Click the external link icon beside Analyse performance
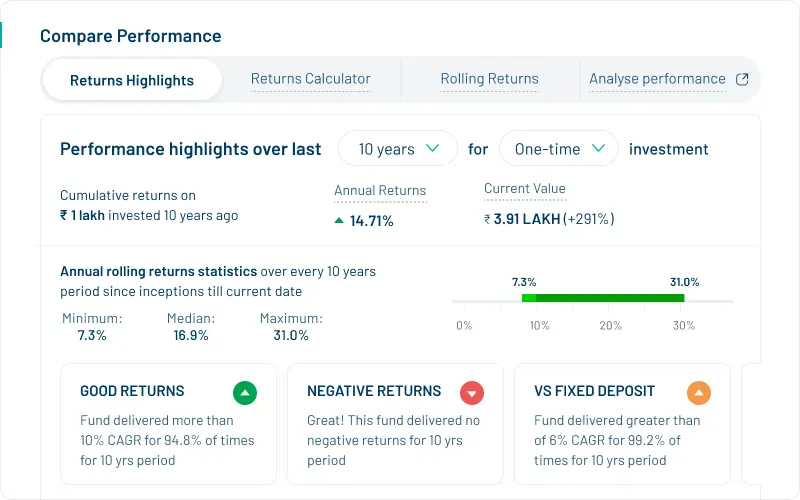Image resolution: width=800 pixels, height=500 pixels. 742,79
